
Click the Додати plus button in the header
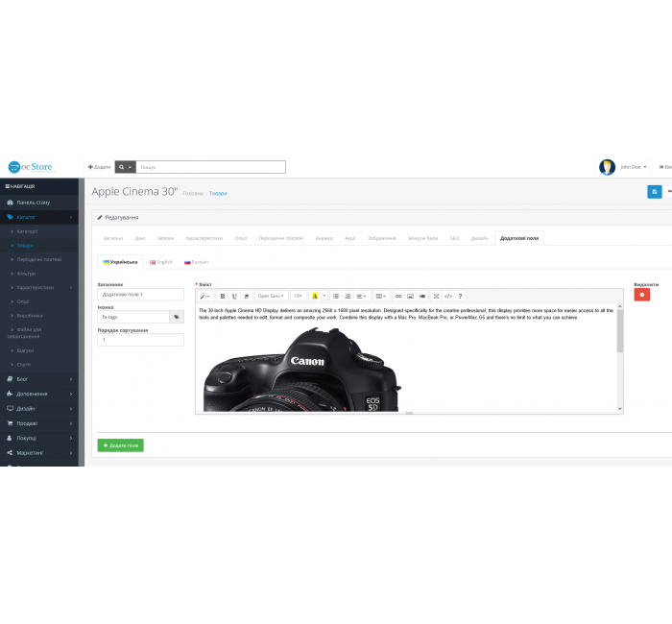tap(100, 167)
